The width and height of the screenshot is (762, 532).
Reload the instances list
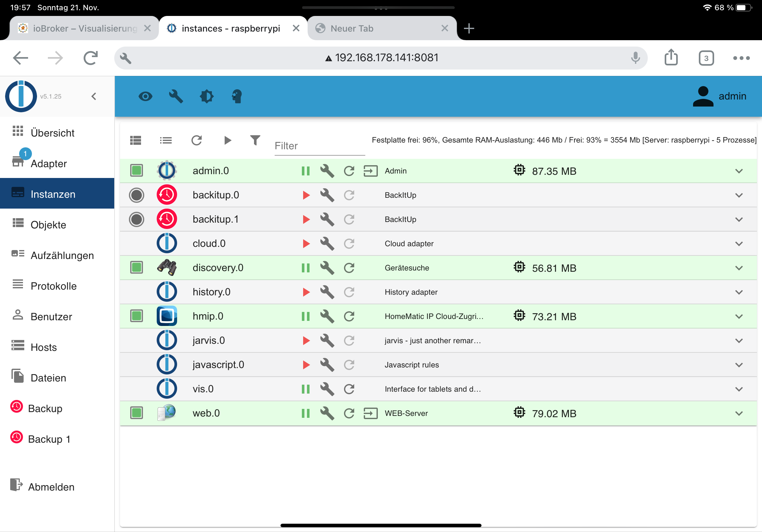(x=197, y=140)
